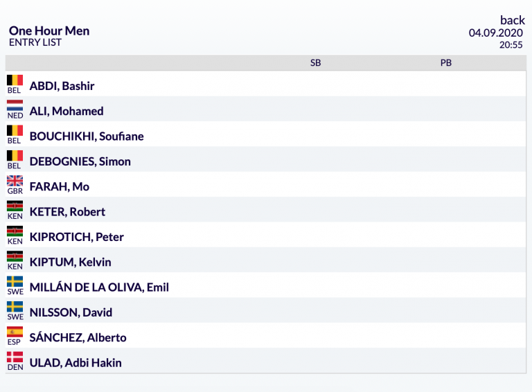Screen dimensions: 532x392
Task: Open athlete ABDI, Bashir
Action: tap(62, 86)
